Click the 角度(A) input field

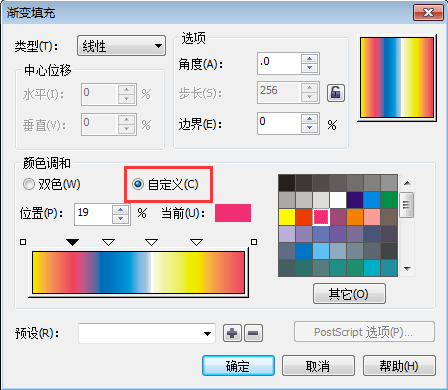point(279,63)
